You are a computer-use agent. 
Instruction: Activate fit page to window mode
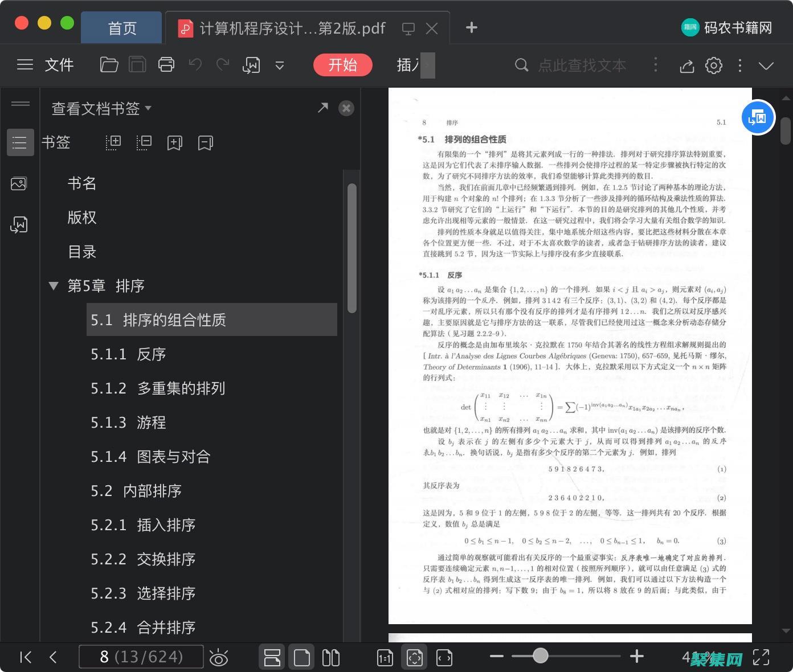coord(414,657)
